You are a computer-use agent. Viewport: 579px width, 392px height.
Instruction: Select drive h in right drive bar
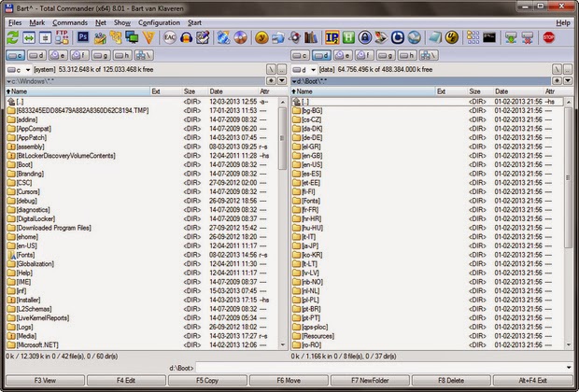tap(407, 55)
